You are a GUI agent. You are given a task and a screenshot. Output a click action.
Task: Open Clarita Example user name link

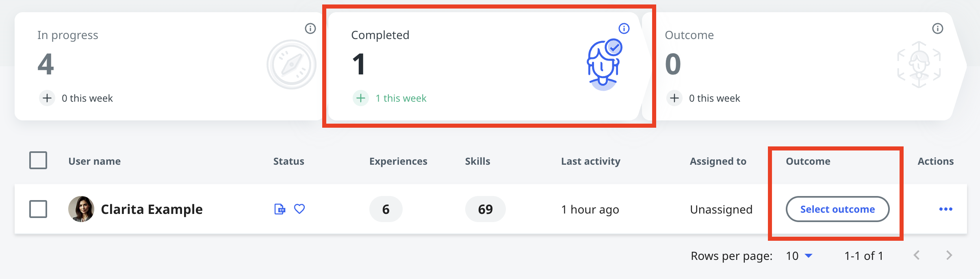[152, 209]
